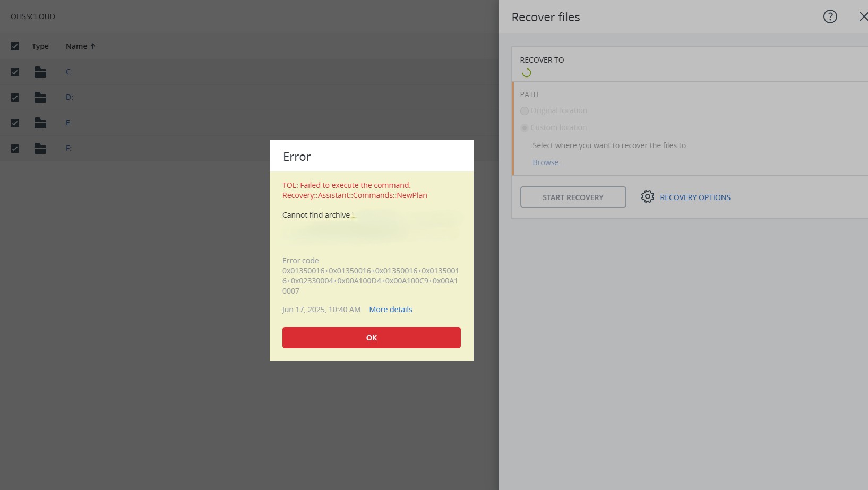This screenshot has width=868, height=490.
Task: Open Recovery Options via the gear icon
Action: tap(648, 196)
